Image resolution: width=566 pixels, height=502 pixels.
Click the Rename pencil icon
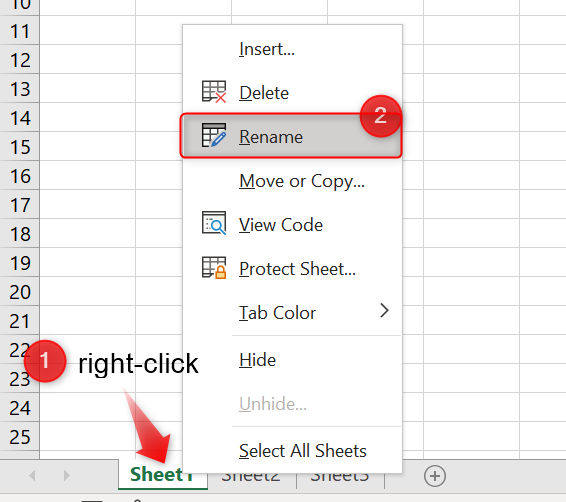coord(214,135)
